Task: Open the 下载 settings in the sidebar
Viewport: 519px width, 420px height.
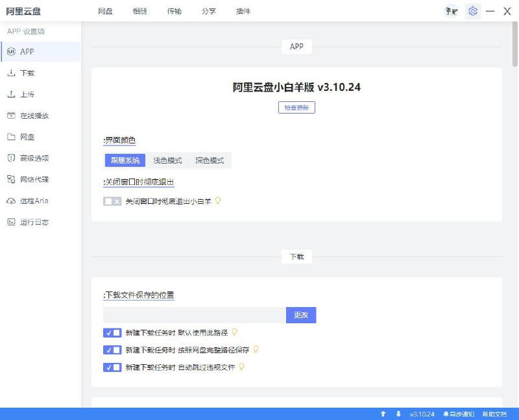Action: (x=30, y=72)
